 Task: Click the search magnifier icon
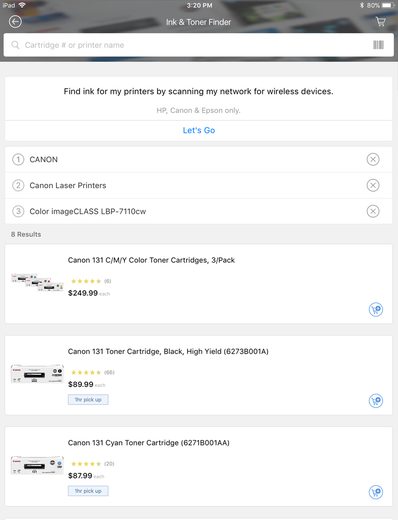[15, 45]
